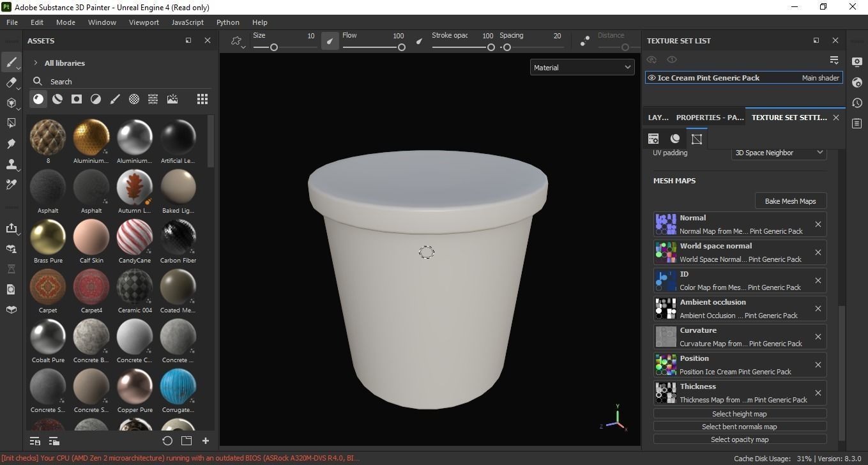Filter assets by Alphas (checker sphere icon)
868x465 pixels.
point(134,99)
